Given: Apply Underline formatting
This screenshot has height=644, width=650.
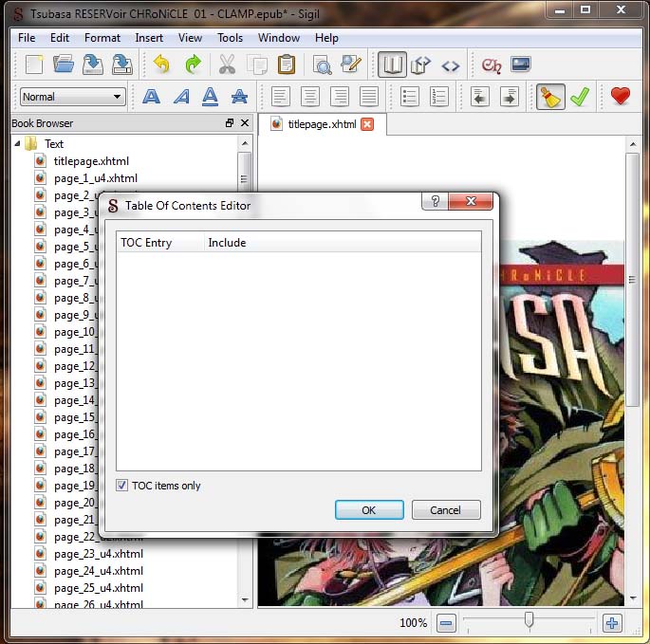Looking at the screenshot, I should (210, 97).
